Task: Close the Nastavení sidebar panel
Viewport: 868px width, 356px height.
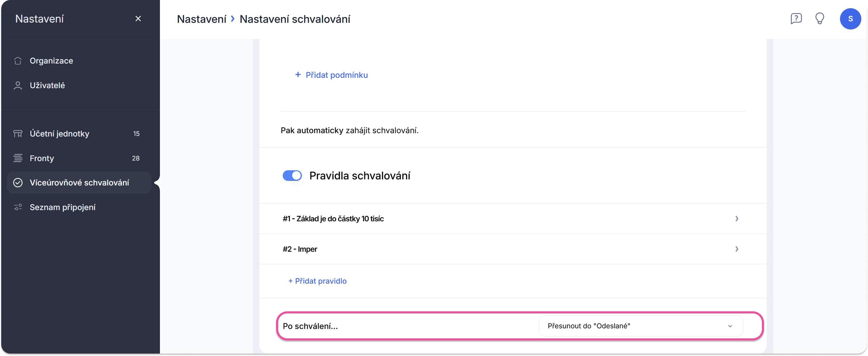Action: (x=138, y=19)
